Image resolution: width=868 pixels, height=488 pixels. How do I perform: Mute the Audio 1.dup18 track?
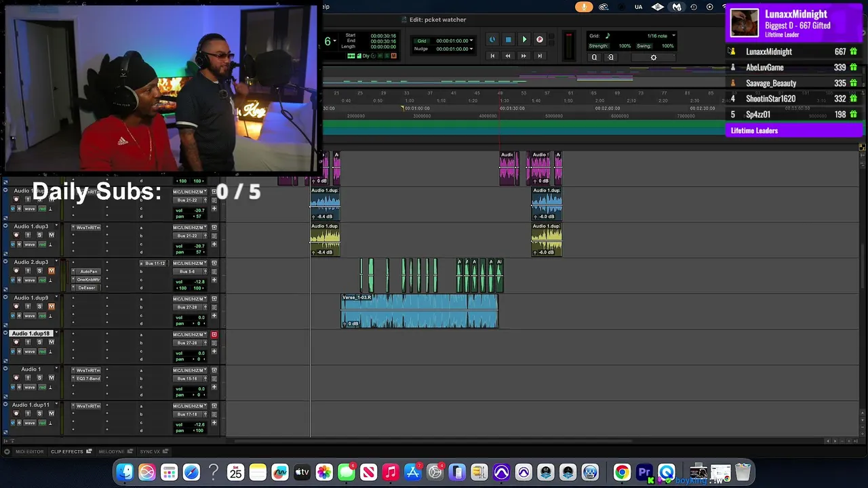coord(51,342)
